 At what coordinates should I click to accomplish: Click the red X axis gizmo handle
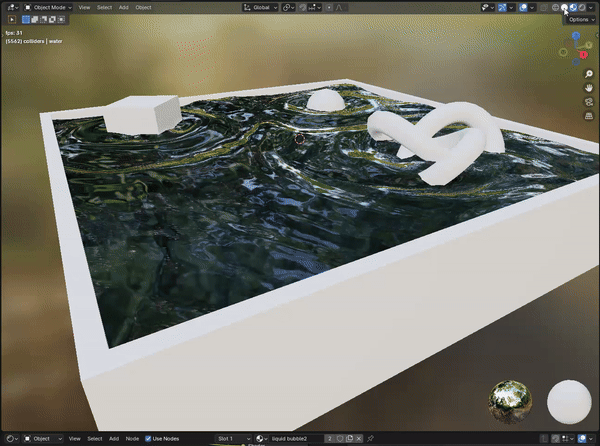point(583,55)
